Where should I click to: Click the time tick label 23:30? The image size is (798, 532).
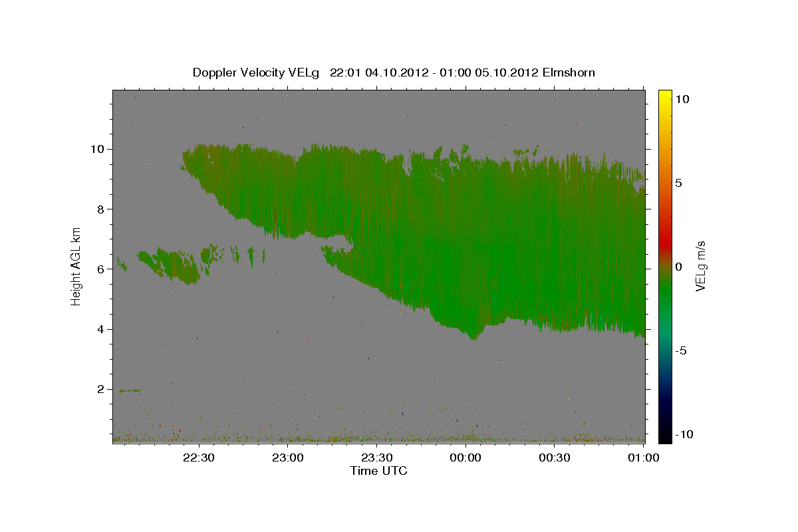[x=376, y=458]
